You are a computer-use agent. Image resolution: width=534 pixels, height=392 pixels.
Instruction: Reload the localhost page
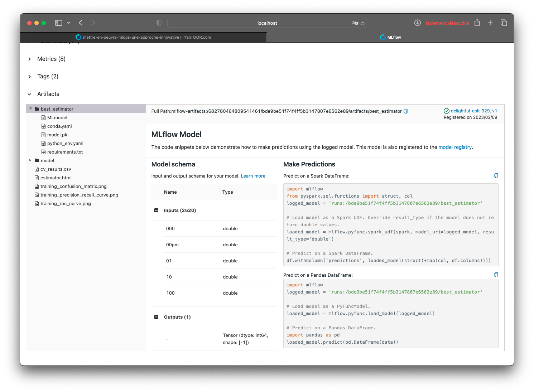tap(363, 23)
